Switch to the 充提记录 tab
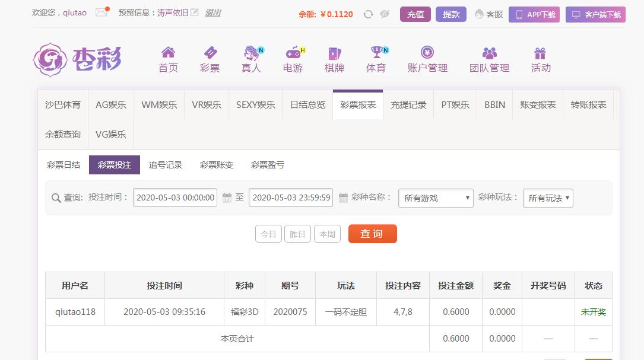 click(x=408, y=104)
